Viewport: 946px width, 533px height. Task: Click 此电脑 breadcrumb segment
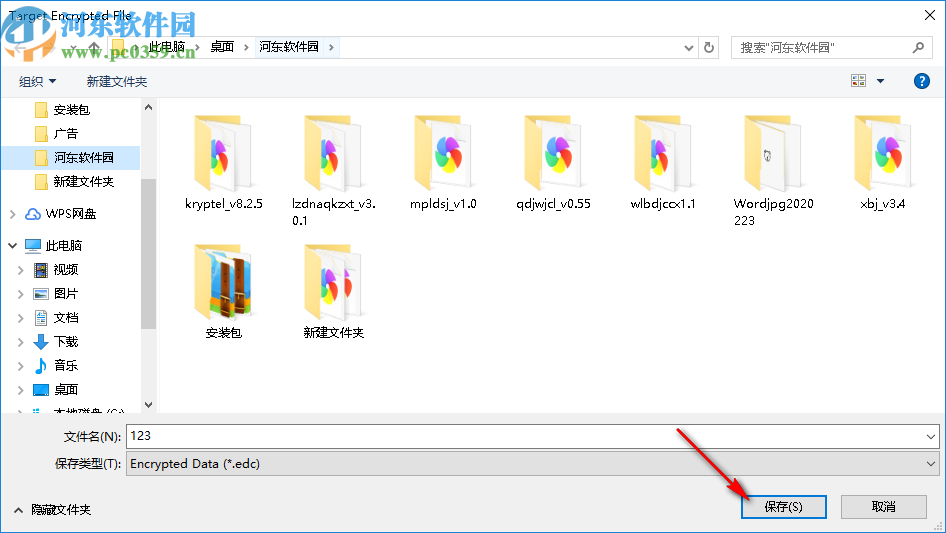pos(167,47)
